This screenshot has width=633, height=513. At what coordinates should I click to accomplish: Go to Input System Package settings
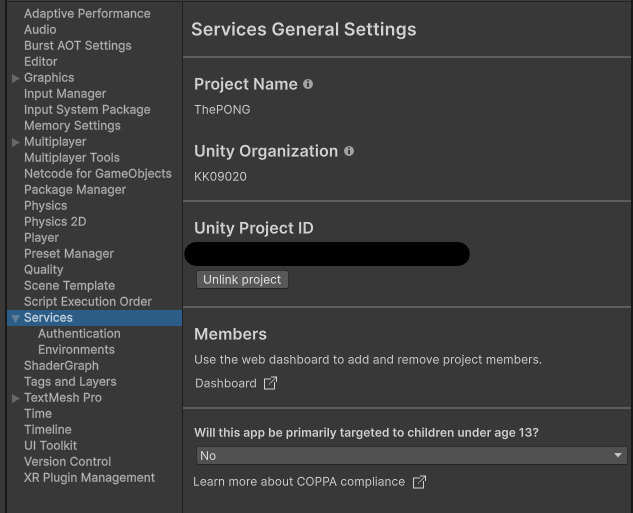87,110
